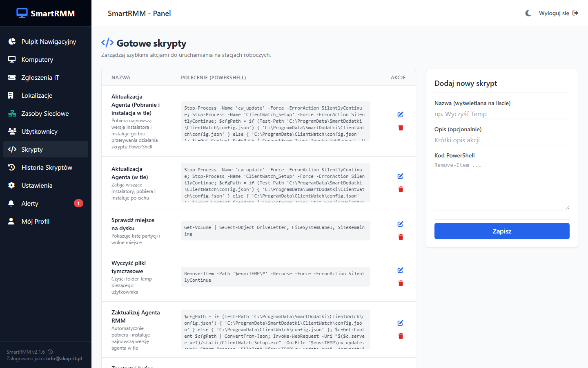Click the POLECENIE (POWERSHELL) column header
588x368 pixels.
[214, 77]
